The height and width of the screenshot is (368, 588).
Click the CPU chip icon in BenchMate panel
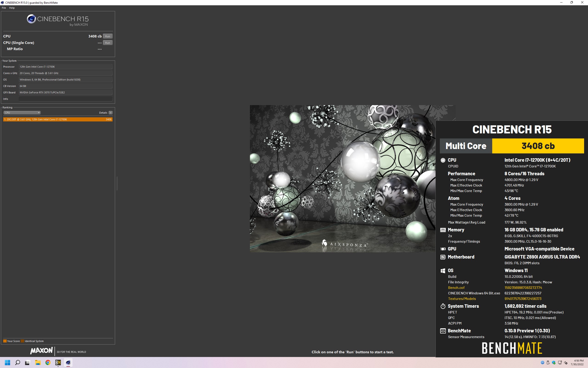(x=443, y=160)
